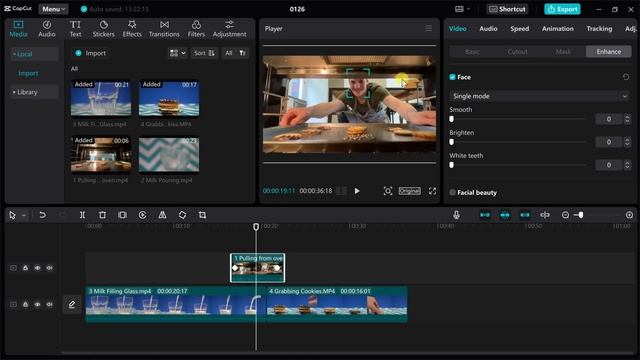Switch to the Animation tab
This screenshot has height=360, width=640.
pos(558,29)
